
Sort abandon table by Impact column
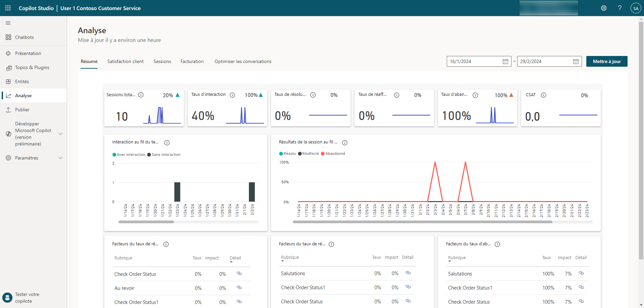click(565, 258)
